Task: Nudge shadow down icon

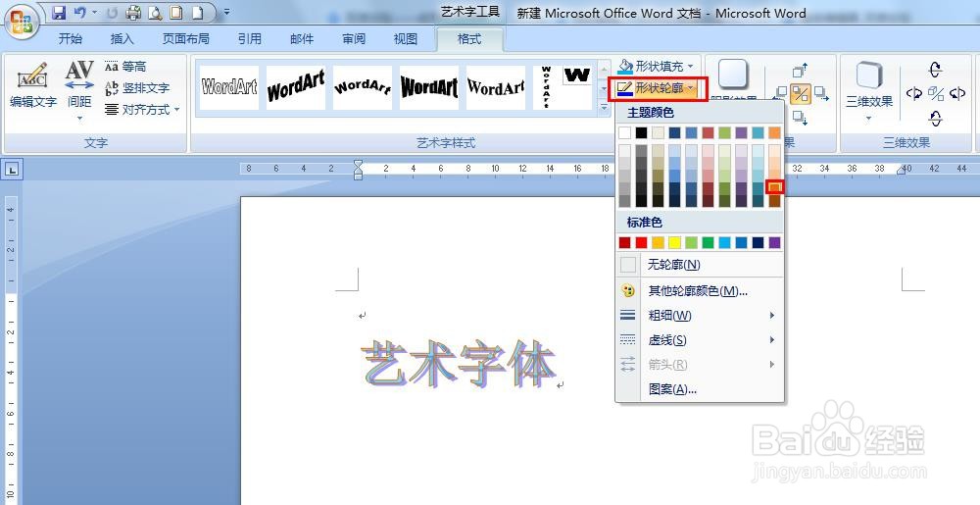Action: pos(800,117)
